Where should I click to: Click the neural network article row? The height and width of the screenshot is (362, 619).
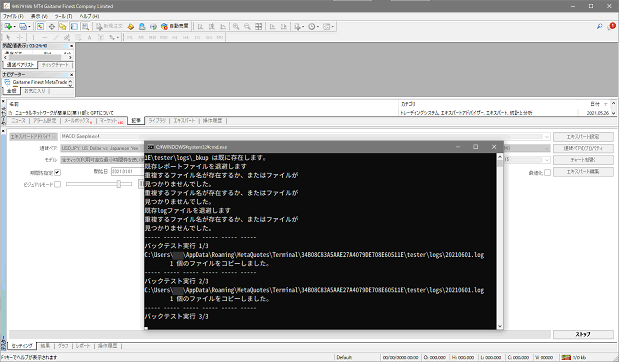coord(64,113)
